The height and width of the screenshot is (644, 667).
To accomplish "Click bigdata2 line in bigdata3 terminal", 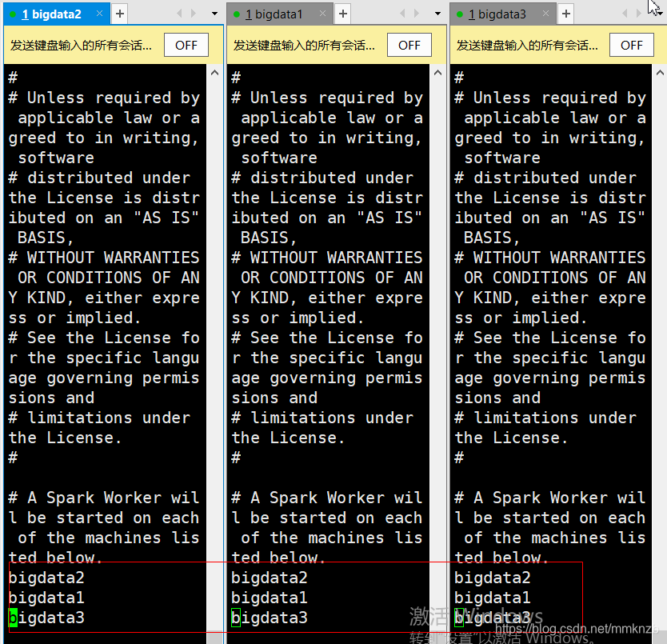I will click(493, 578).
